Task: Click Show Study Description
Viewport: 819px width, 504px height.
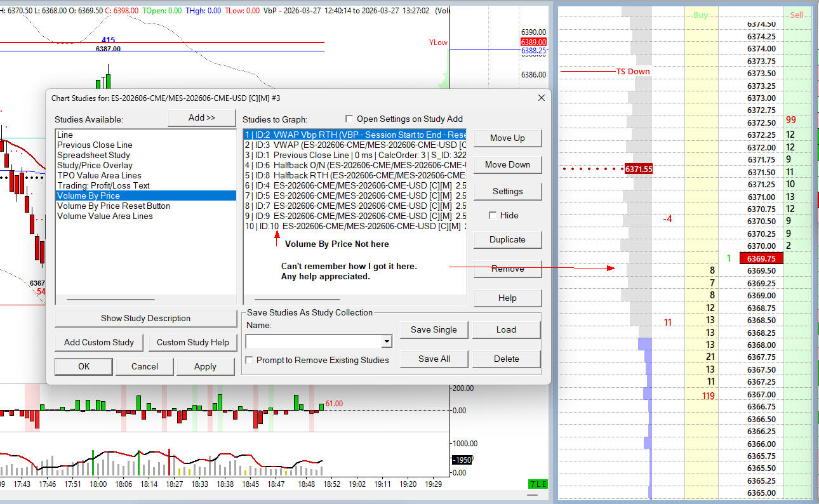Action: 145,318
